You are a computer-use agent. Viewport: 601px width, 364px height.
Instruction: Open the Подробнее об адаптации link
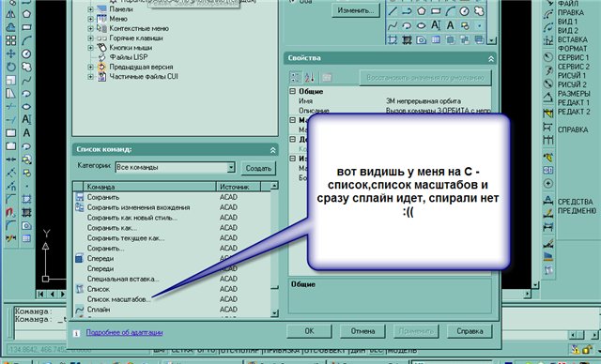[x=124, y=332]
